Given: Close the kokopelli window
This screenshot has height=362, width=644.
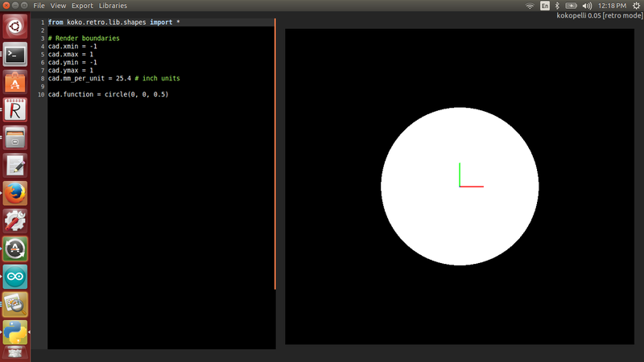Looking at the screenshot, I should 6,6.
